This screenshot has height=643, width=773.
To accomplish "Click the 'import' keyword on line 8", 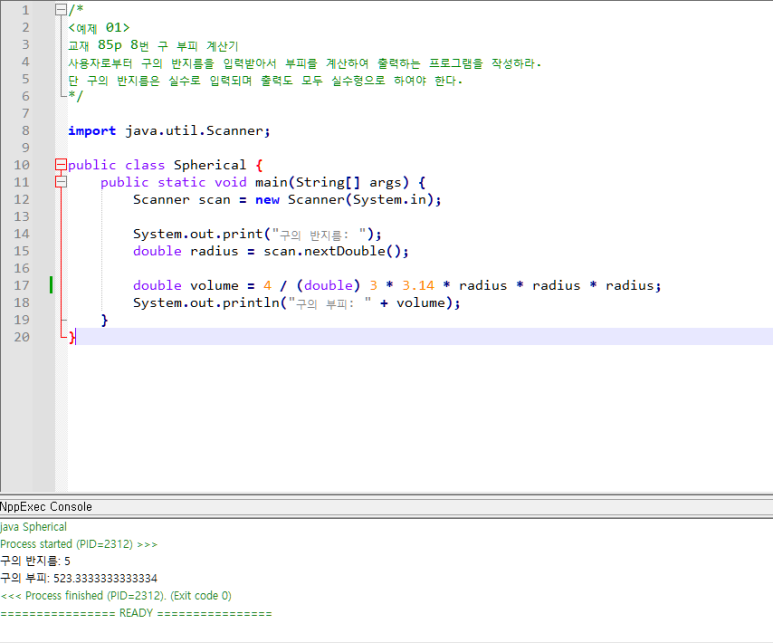I will (x=92, y=131).
